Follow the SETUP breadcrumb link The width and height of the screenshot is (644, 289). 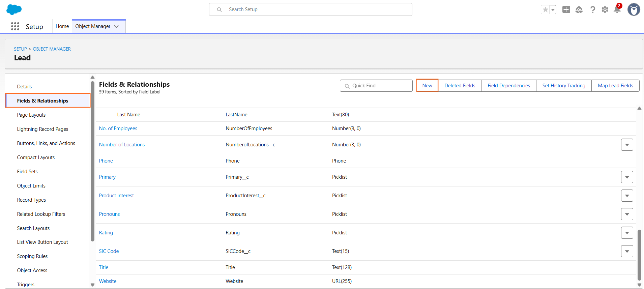20,49
